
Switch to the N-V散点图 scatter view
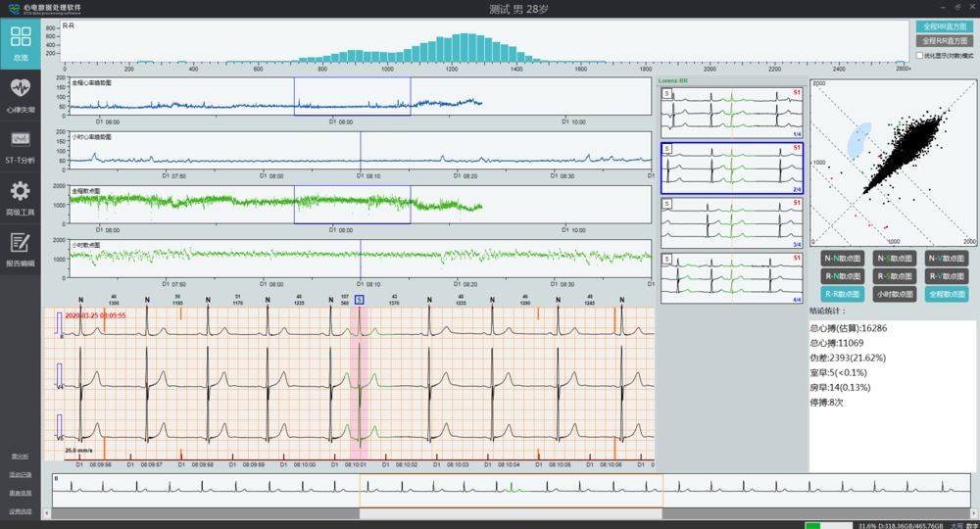[x=948, y=259]
